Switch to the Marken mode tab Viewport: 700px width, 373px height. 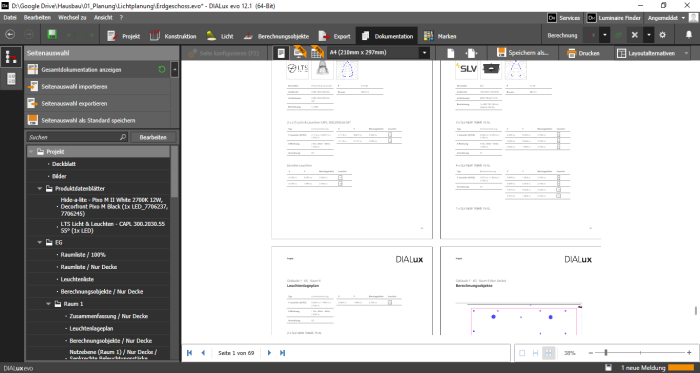[440, 36]
